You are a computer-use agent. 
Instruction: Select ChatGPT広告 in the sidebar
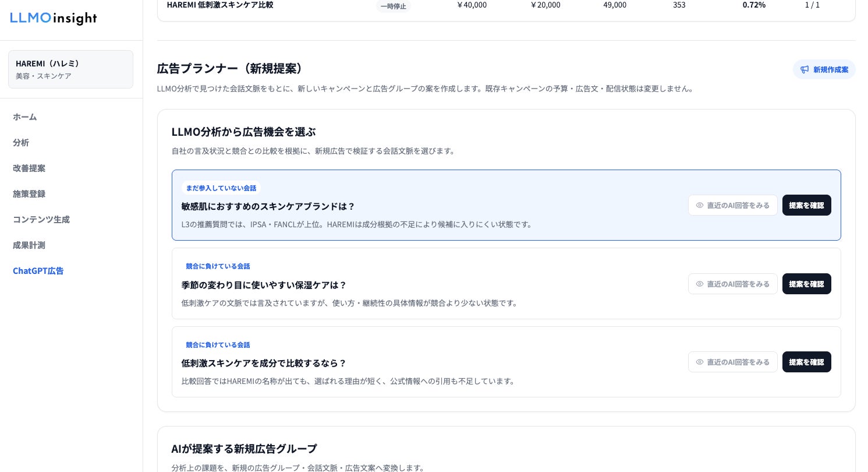(x=38, y=270)
